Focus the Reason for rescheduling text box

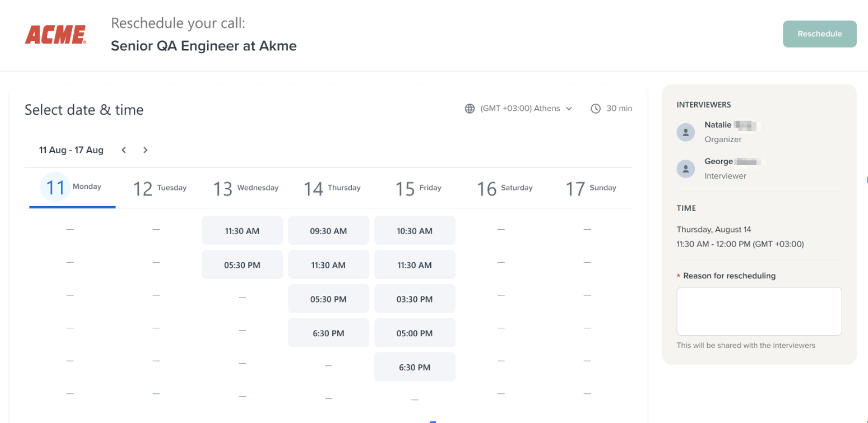(758, 311)
